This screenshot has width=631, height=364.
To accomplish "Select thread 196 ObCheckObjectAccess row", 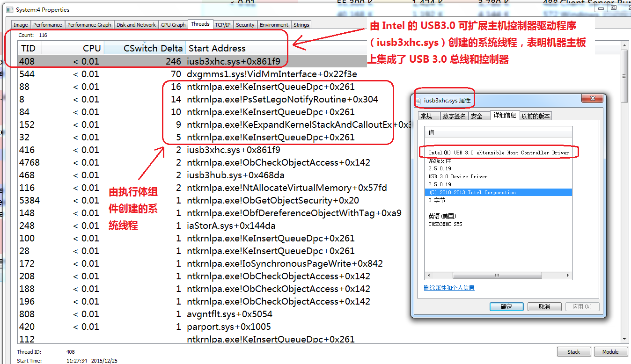I will [x=192, y=301].
